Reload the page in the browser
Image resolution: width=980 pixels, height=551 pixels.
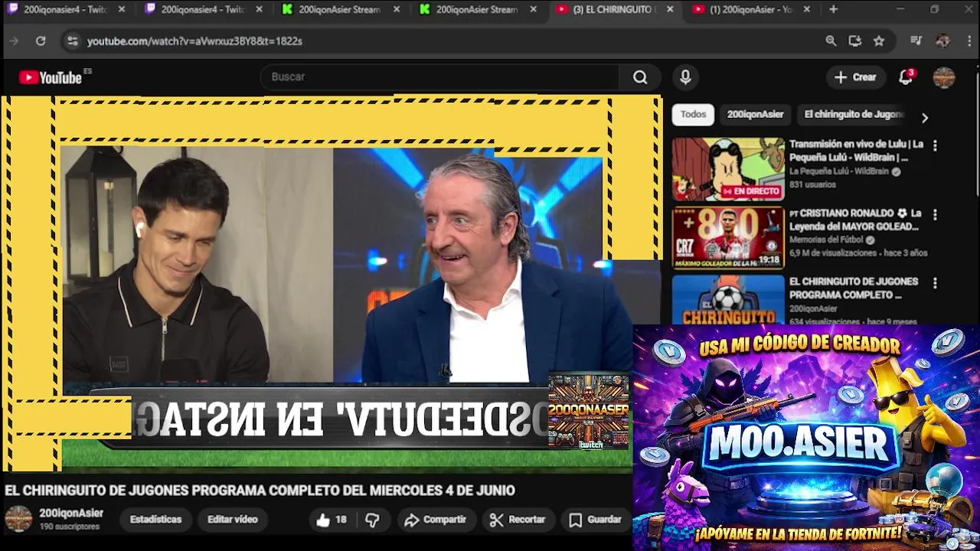pos(41,41)
